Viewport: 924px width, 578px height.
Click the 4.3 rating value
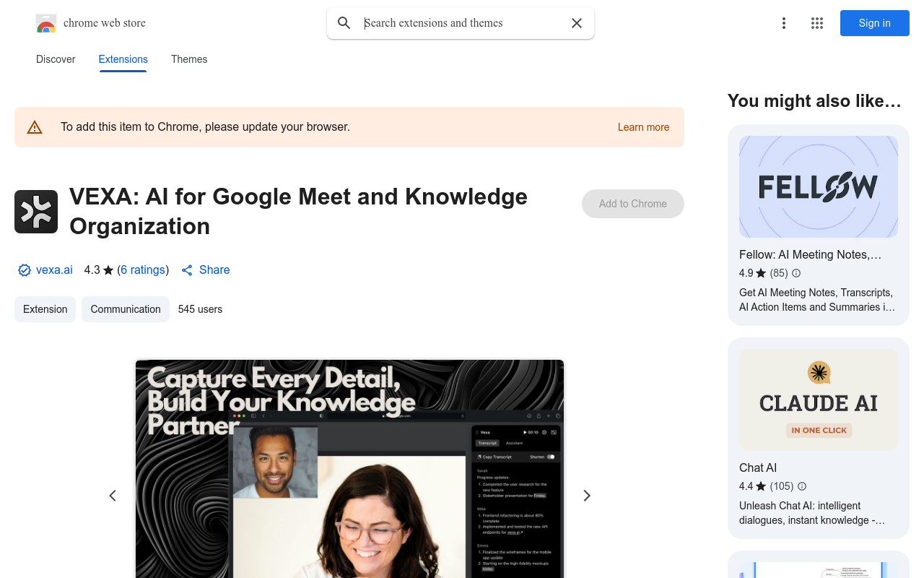point(92,270)
